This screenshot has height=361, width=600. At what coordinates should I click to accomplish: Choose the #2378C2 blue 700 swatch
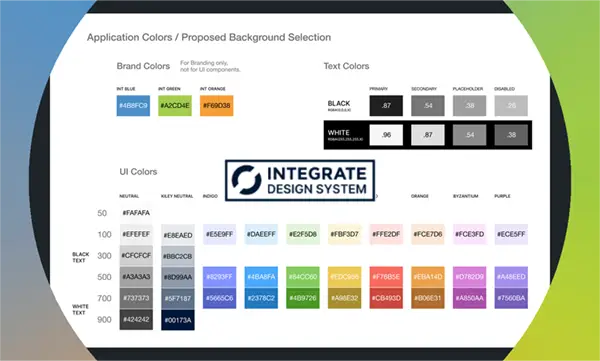(261, 298)
